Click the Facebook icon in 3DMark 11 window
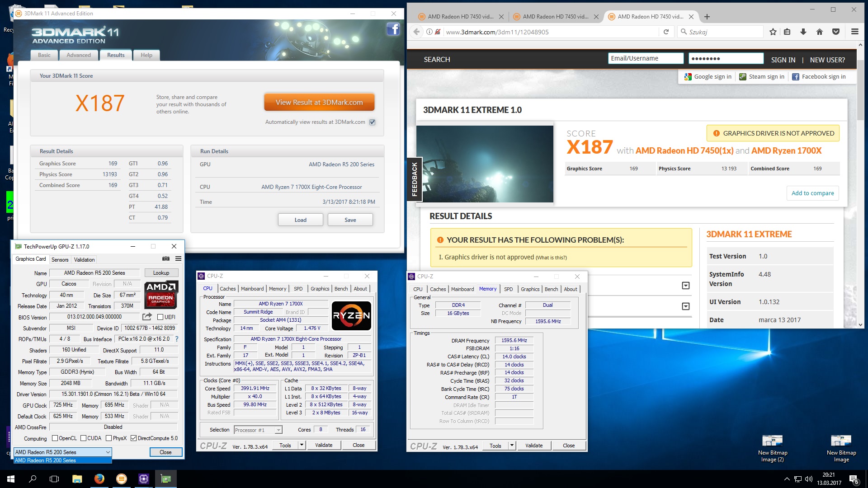This screenshot has height=488, width=868. [393, 29]
